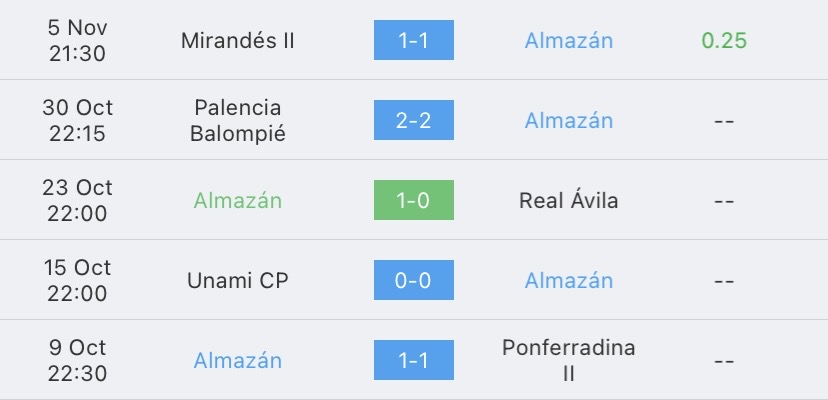The width and height of the screenshot is (828, 400).
Task: Click the 0-0 score badge
Action: [414, 280]
